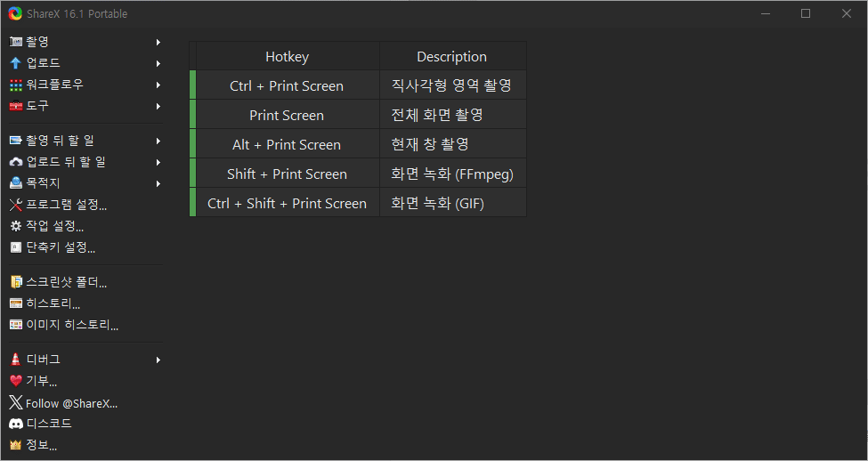
Task: Click the 디버그 traffic cone icon
Action: coord(16,360)
